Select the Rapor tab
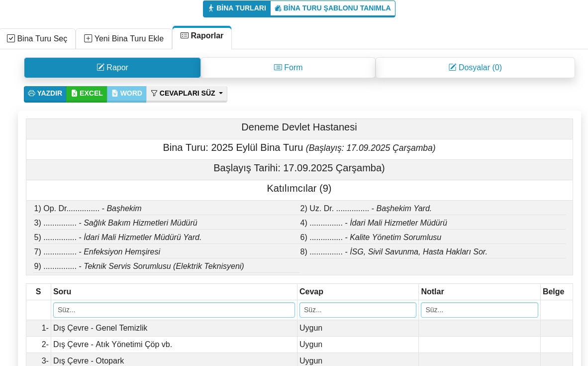The image size is (588, 366). [112, 68]
